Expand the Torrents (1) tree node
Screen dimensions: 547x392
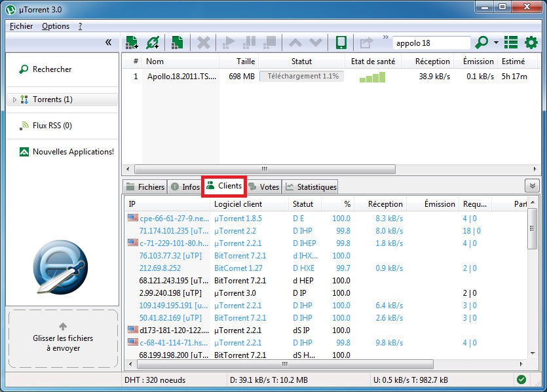(x=14, y=99)
